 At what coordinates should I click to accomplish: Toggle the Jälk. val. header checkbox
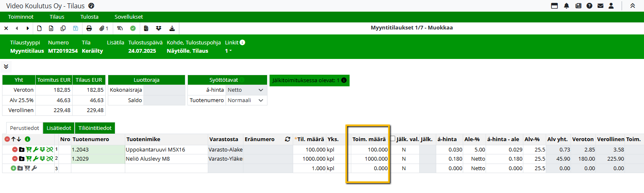pos(392,139)
